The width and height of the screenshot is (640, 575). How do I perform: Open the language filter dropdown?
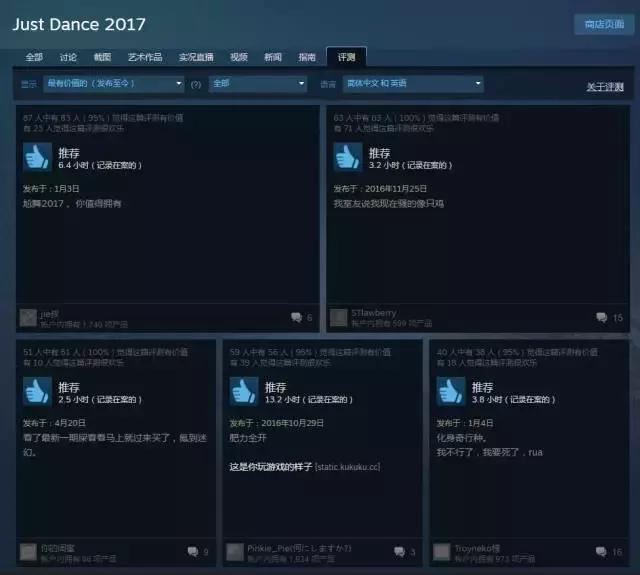413,84
